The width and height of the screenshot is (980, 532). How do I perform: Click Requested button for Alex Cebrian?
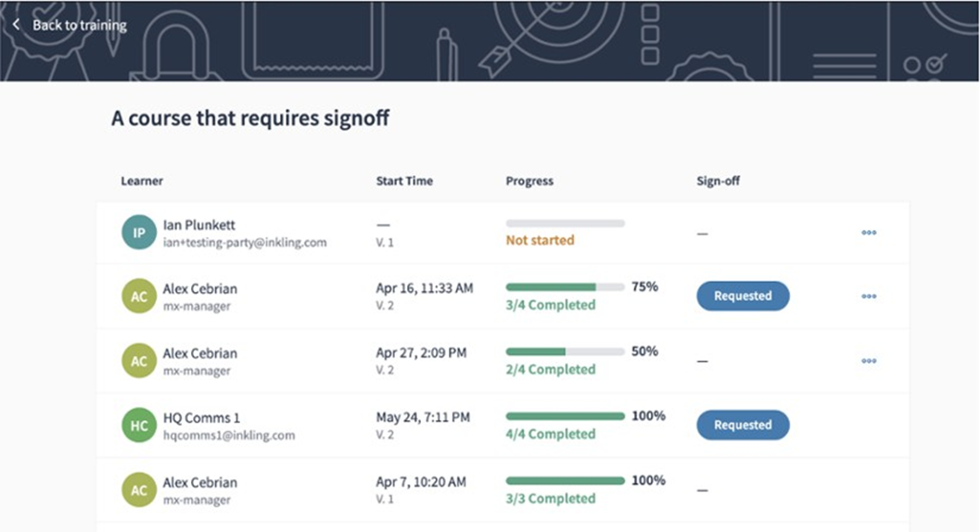click(743, 297)
